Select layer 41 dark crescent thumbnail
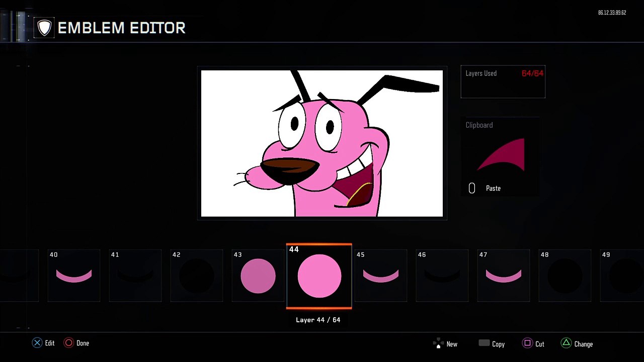The image size is (644, 362). [x=135, y=276]
